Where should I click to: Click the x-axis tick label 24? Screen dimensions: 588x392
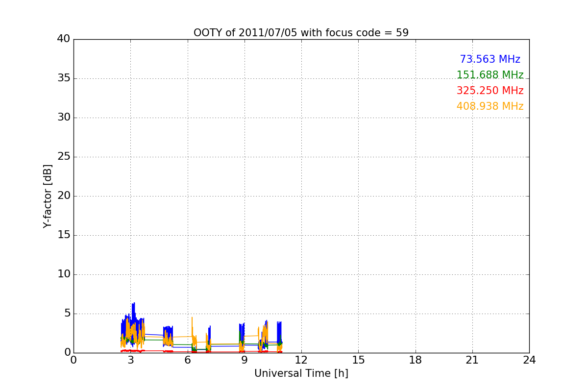(x=529, y=360)
